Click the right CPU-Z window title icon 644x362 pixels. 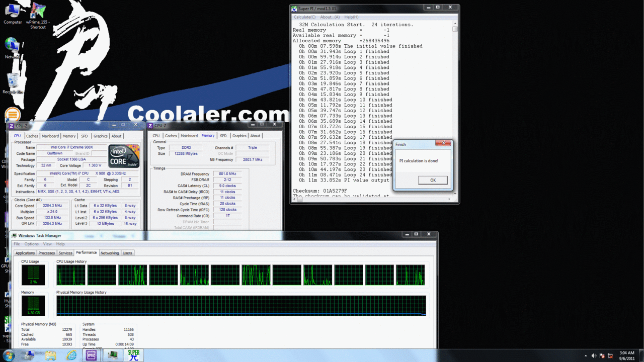151,126
